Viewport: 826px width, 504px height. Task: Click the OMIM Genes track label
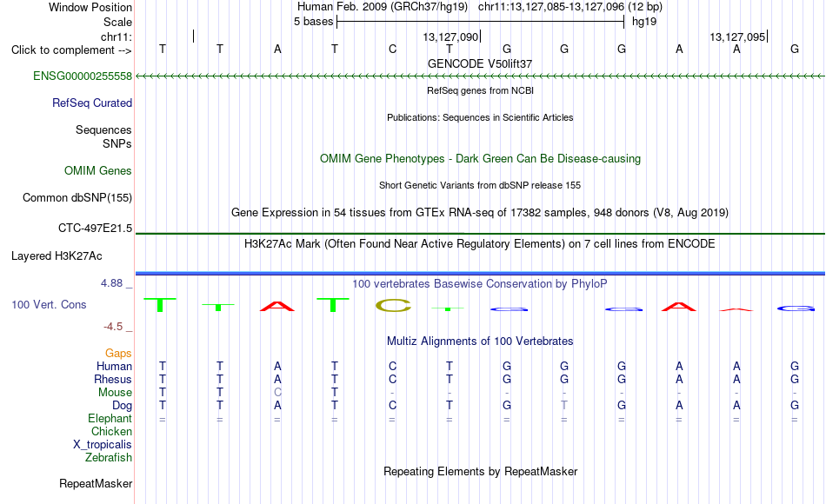point(97,170)
